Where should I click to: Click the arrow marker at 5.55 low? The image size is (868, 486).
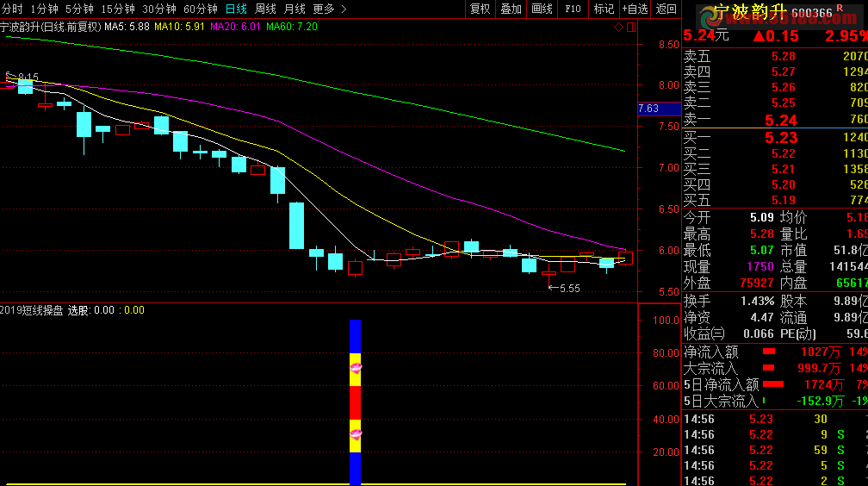point(552,288)
